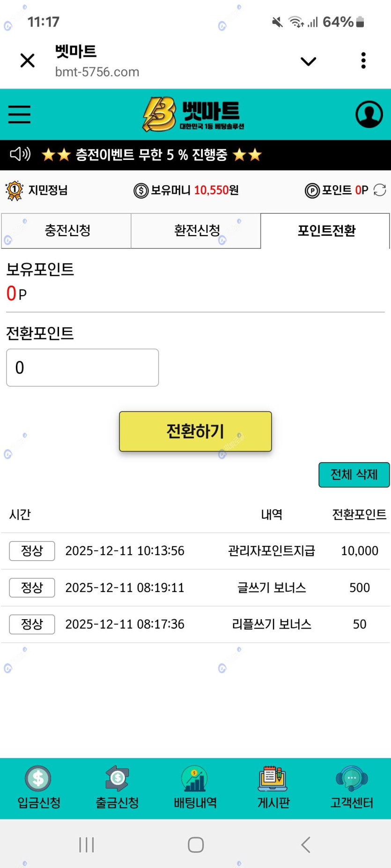391x868 pixels.
Task: Tap the speaker announcement icon
Action: pos(20,154)
